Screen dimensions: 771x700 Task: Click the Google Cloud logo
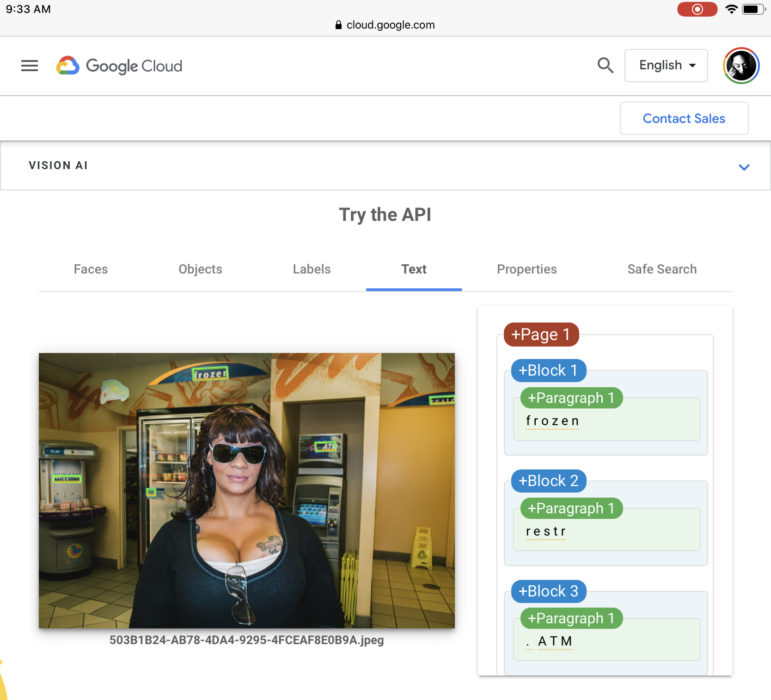click(119, 66)
